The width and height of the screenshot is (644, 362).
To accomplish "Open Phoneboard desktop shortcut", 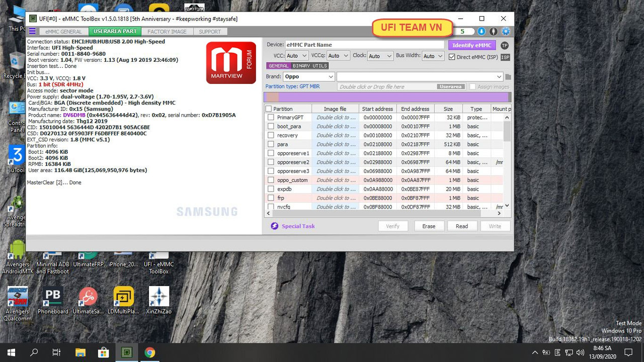I will click(53, 301).
